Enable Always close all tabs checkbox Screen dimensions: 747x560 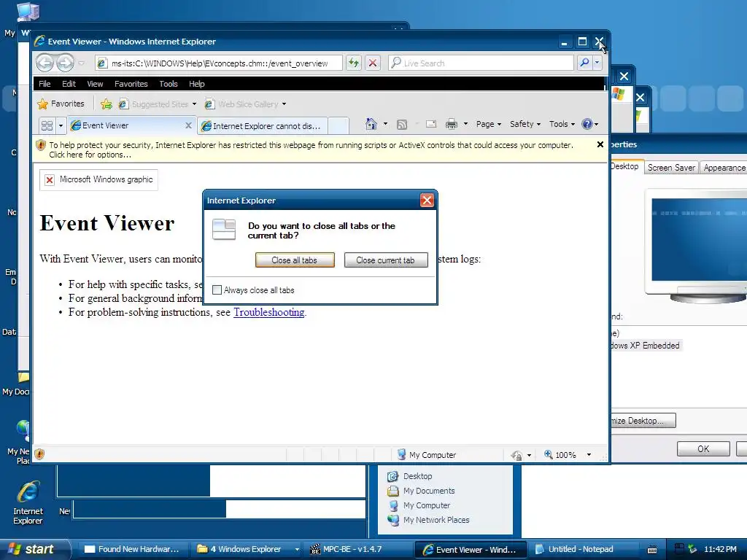217,290
